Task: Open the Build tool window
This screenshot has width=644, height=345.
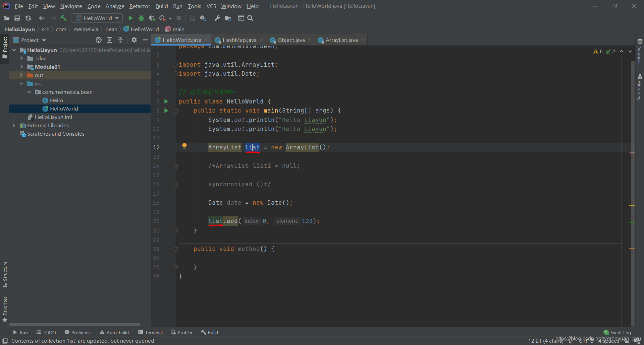Action: 209,332
